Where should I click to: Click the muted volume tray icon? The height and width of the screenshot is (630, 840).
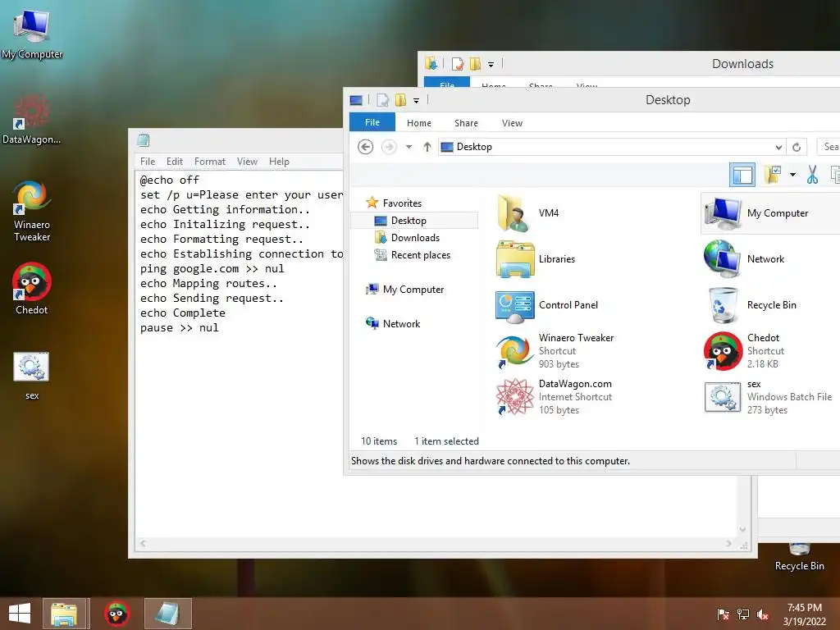pos(763,614)
